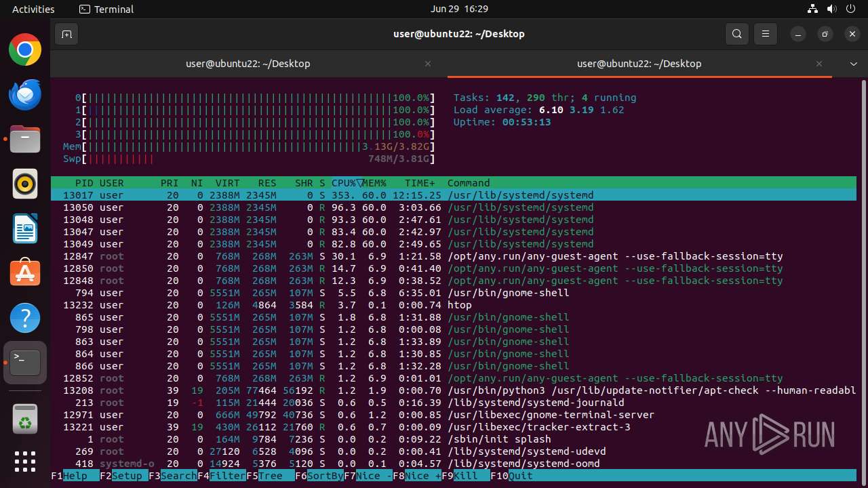Sort by the RES column header
868x488 pixels.
267,183
